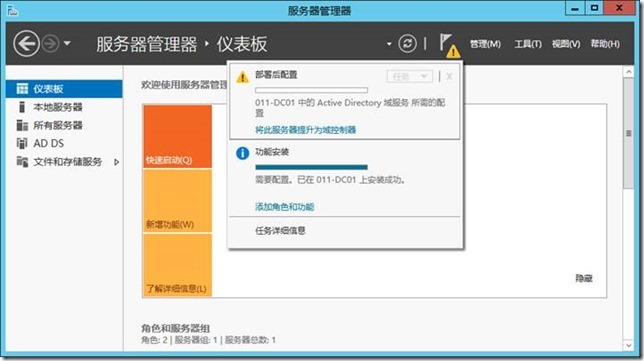Open dropdown arrow left of refresh icon
This screenshot has width=644, height=361.
[389, 44]
